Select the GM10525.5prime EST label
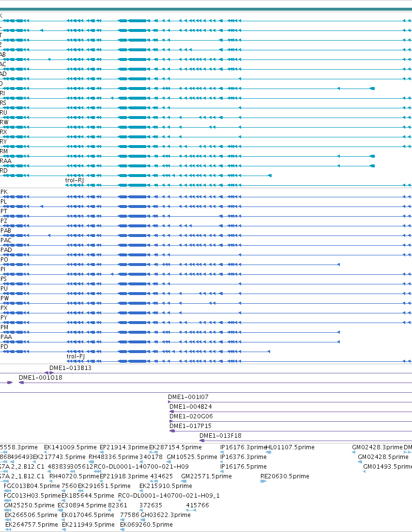Viewport: 412px width, 532px height. pyautogui.click(x=192, y=457)
